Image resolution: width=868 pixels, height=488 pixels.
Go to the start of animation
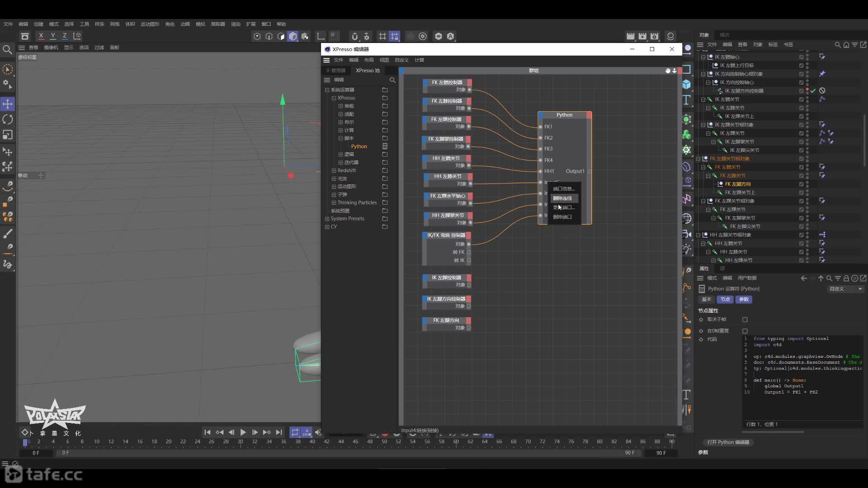click(x=208, y=432)
